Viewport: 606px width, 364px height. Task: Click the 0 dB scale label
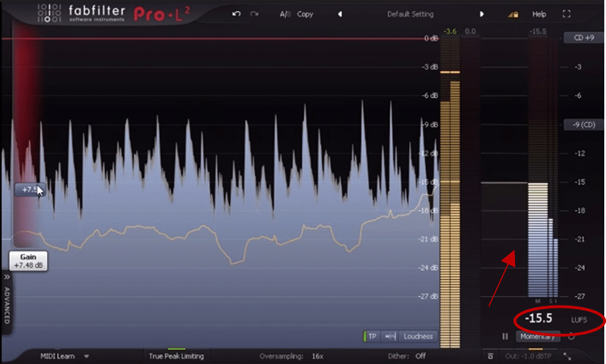[431, 38]
